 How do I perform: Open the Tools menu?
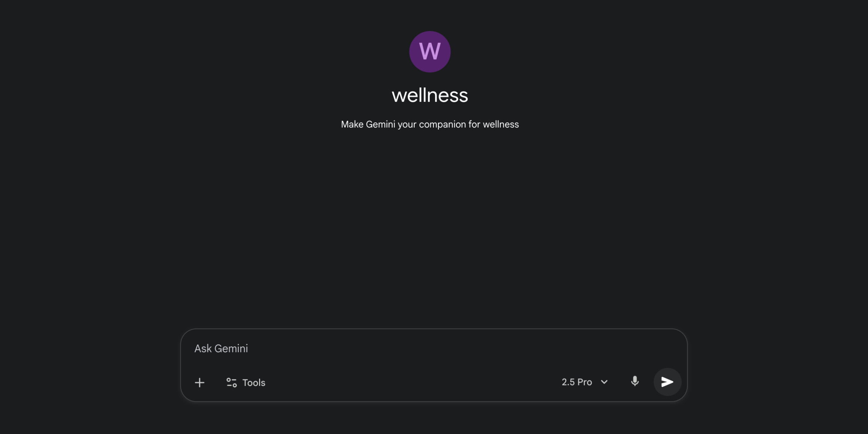point(246,382)
